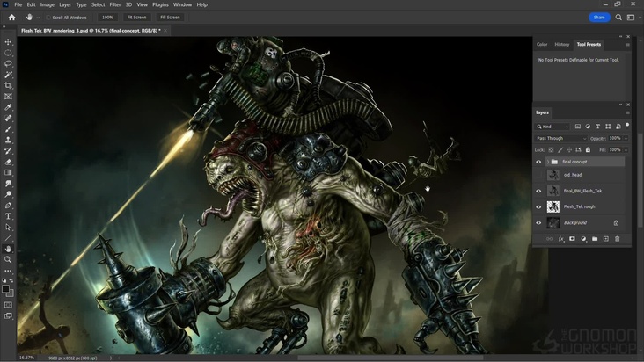Open workspace switcher dropdown
This screenshot has width=644, height=362.
633,18
